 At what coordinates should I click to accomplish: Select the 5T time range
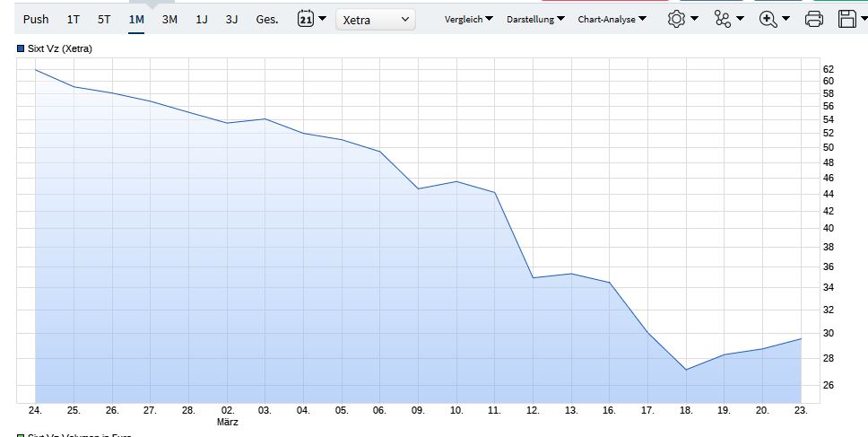point(104,19)
